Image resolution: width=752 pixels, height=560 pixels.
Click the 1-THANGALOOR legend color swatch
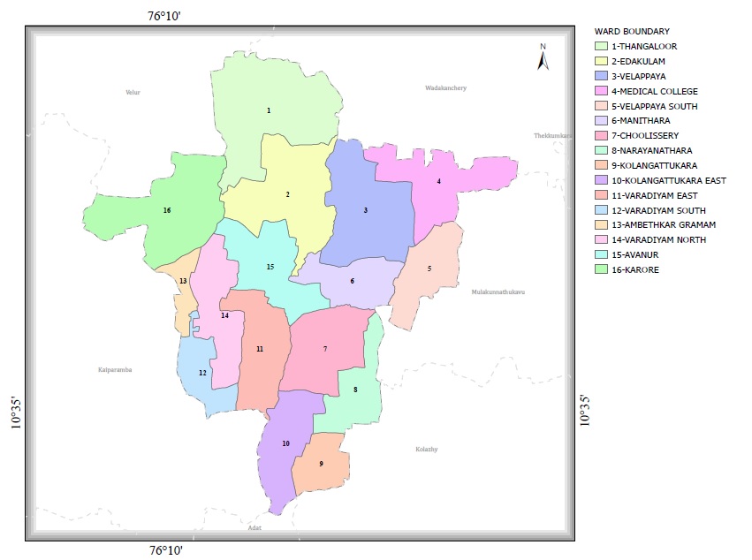tap(601, 46)
